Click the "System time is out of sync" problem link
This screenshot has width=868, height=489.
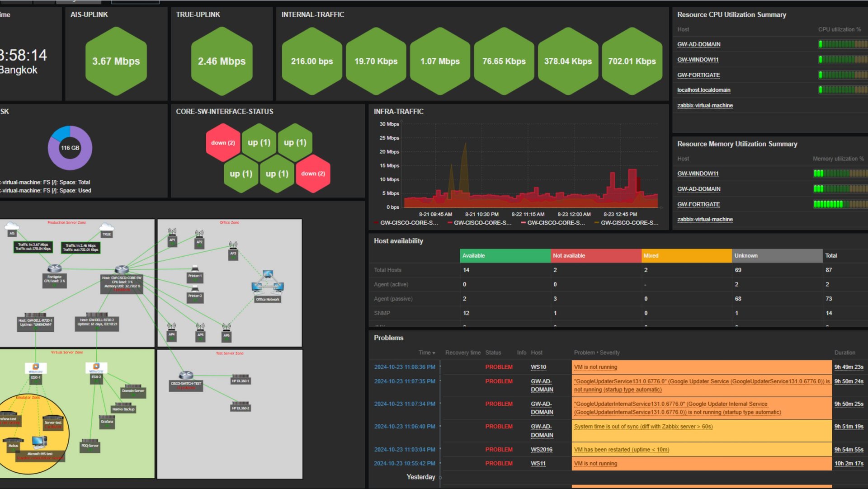pos(643,426)
